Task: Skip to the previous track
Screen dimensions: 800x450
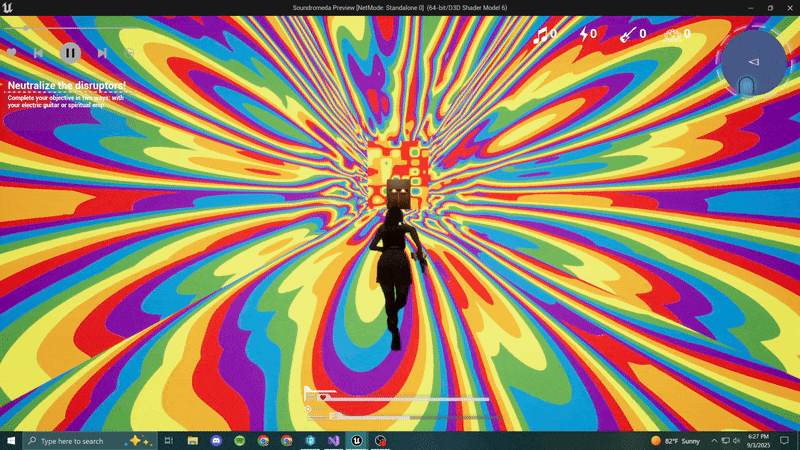Action: pos(38,53)
